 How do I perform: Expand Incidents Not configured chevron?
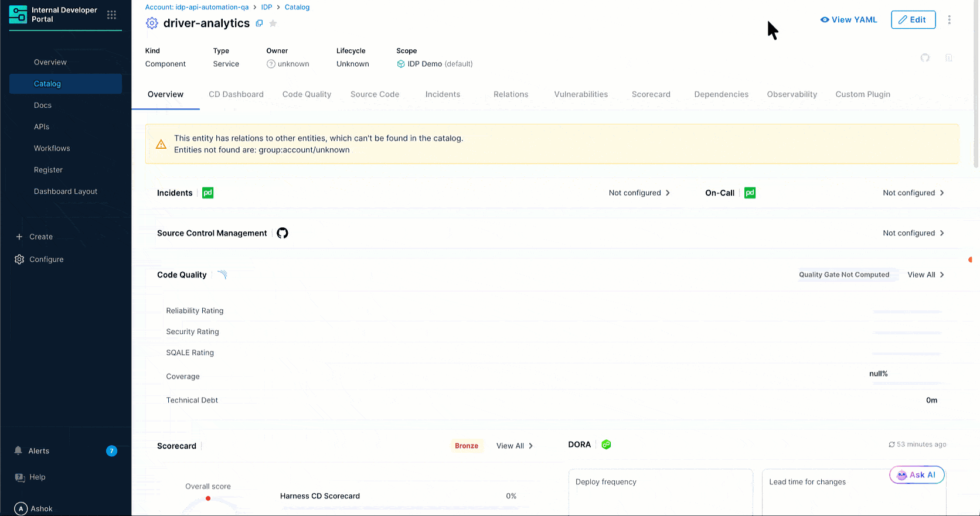(668, 193)
